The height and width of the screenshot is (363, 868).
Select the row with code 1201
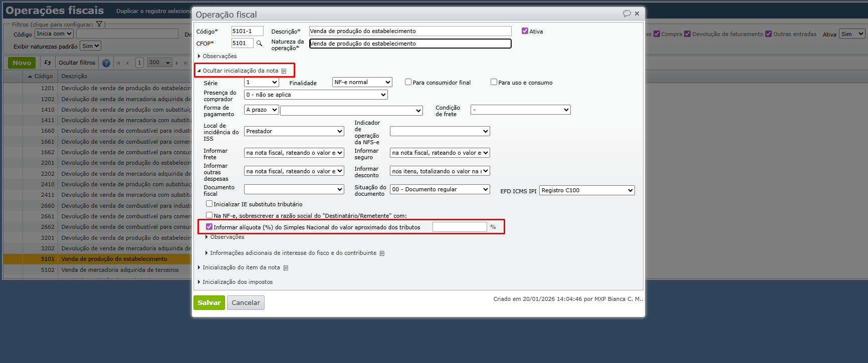point(97,88)
